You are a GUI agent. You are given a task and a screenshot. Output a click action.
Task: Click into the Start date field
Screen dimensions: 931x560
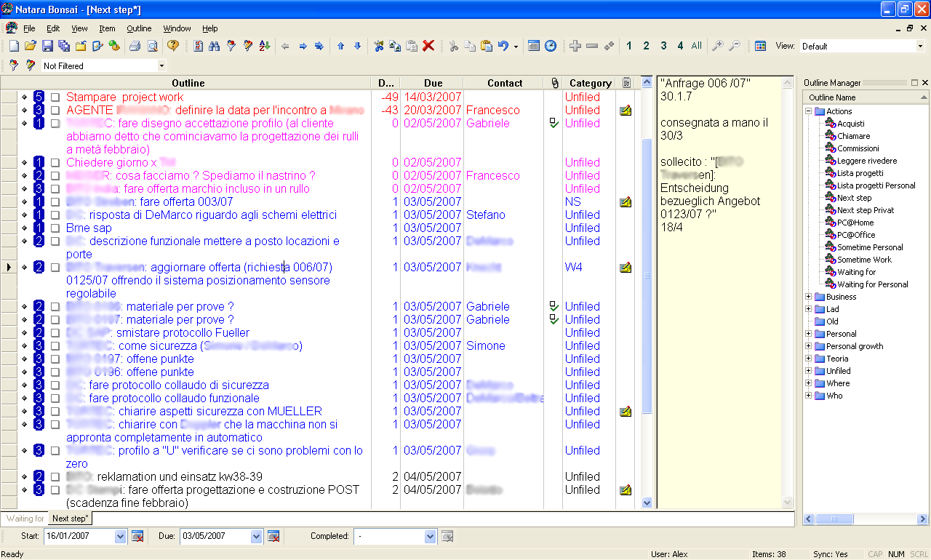(79, 536)
